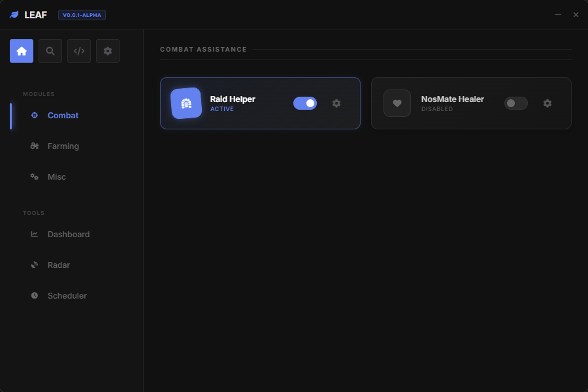Click the Radar satellite dish icon
The image size is (588, 392).
(35, 265)
